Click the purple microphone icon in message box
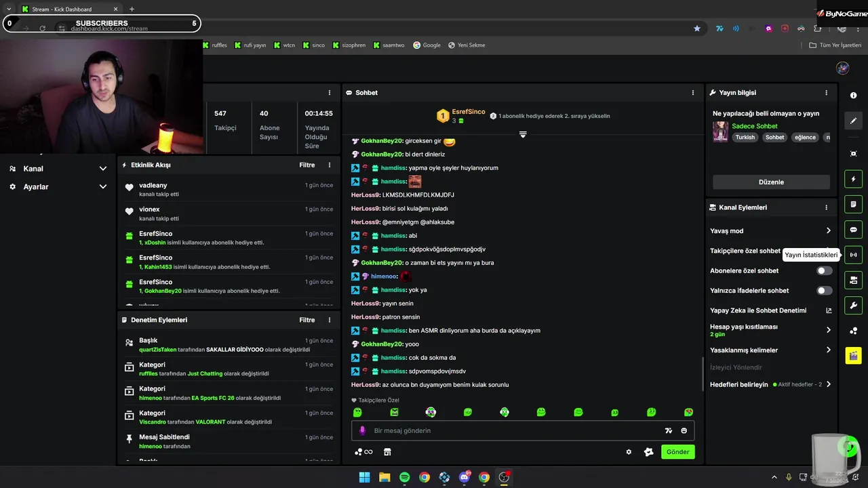Screen dimensions: 868x488 coord(362,430)
